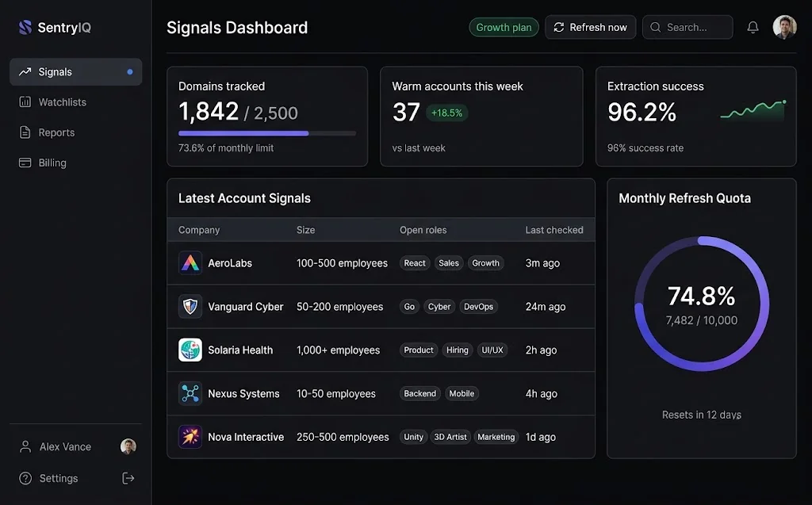Click the Unity role tag

pyautogui.click(x=413, y=437)
